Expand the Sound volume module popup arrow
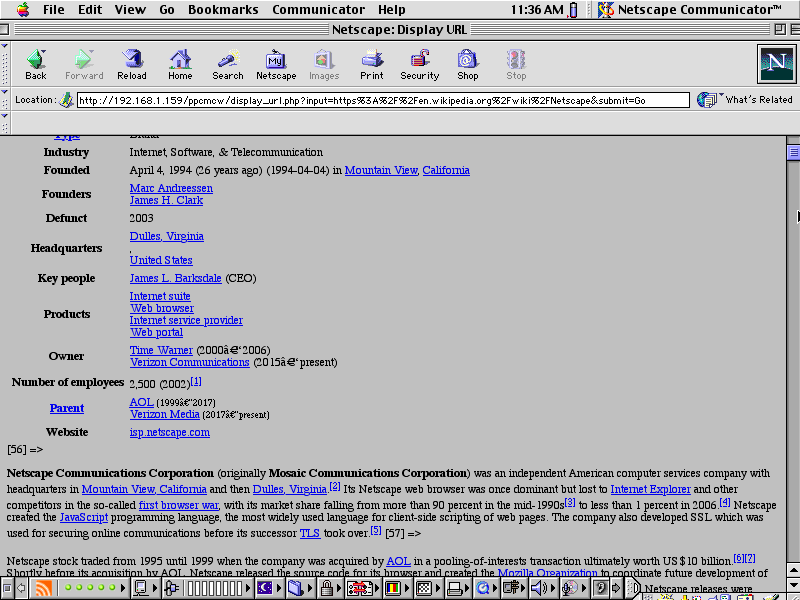Viewport: 800px width, 600px height. pos(554,588)
